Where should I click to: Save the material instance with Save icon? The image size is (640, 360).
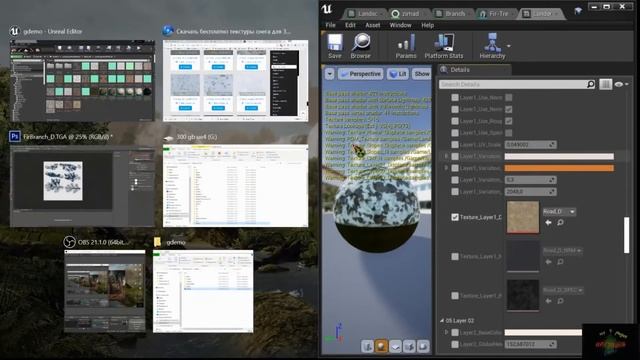click(x=335, y=42)
